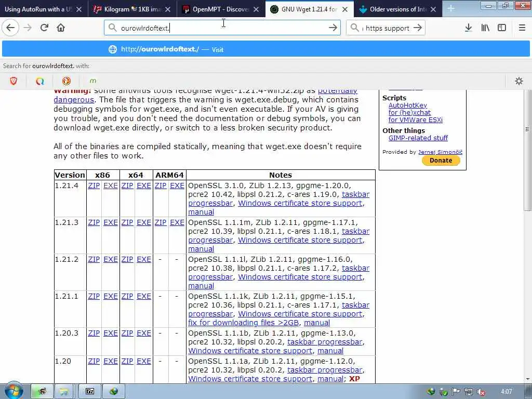
Task: Select the GNU Wget 1.21.4 tab
Action: [309, 9]
